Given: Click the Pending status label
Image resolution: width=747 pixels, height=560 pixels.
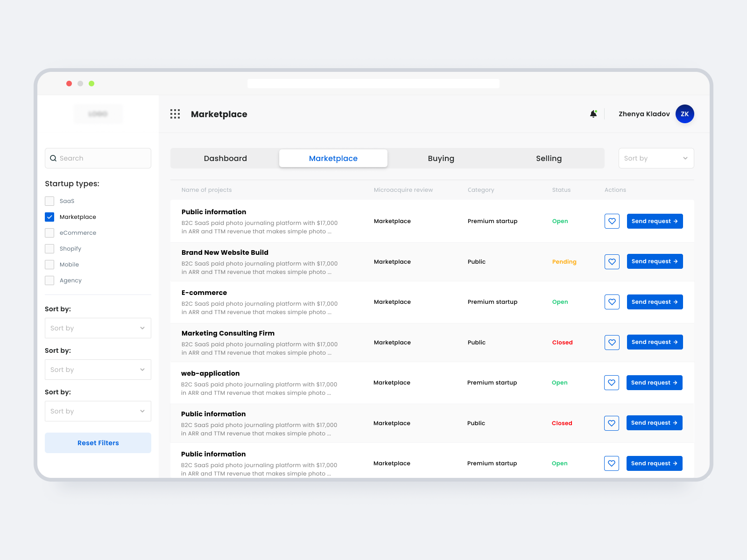Looking at the screenshot, I should [x=564, y=262].
